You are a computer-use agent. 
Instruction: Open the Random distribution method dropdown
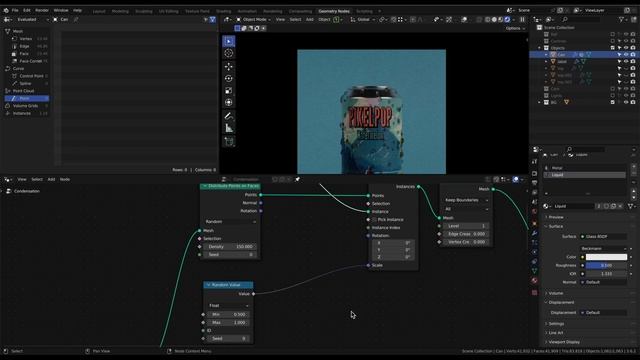(x=230, y=222)
